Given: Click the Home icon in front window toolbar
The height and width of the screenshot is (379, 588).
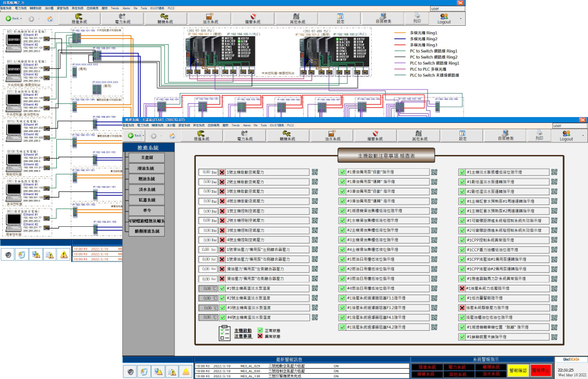Looking at the screenshot, I should (173, 136).
